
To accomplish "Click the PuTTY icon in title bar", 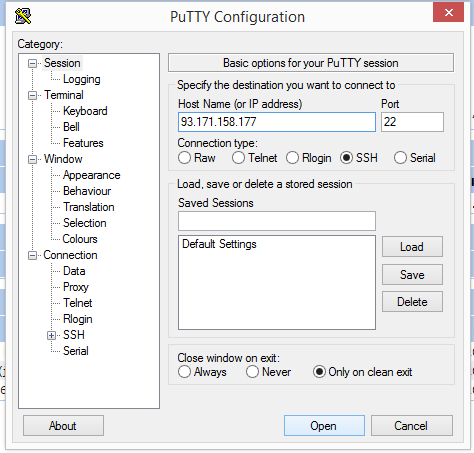I will click(x=23, y=16).
